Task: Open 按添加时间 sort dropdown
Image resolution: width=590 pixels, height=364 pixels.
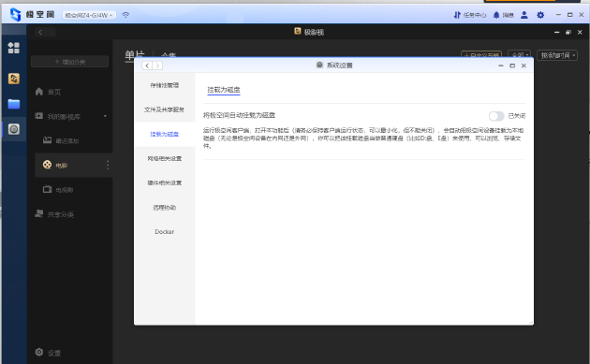Action: click(x=557, y=55)
